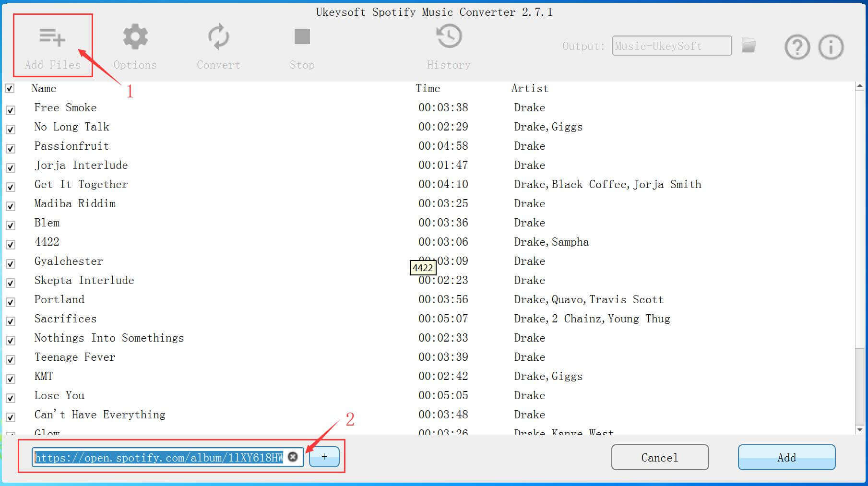Click artist Drake, Sampha

[x=551, y=242]
